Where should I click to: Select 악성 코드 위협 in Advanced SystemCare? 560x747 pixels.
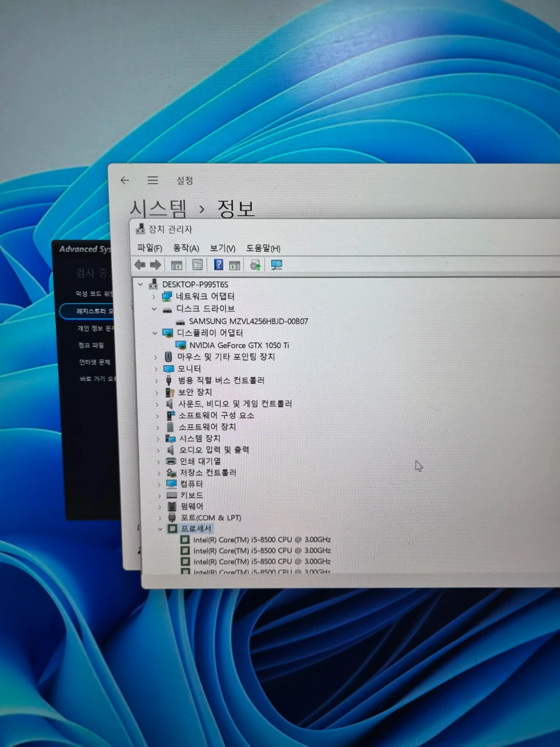94,294
